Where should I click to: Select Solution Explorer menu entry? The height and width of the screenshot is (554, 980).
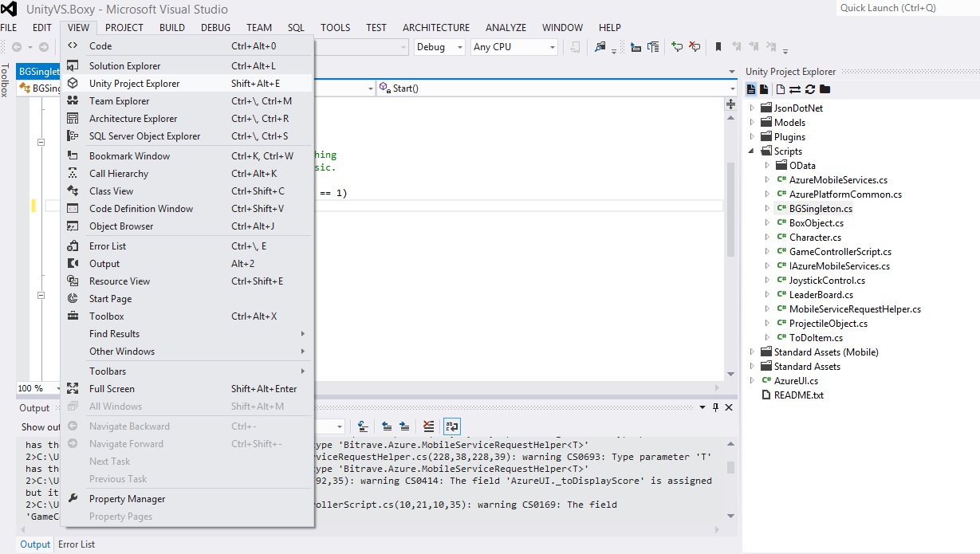point(187,66)
